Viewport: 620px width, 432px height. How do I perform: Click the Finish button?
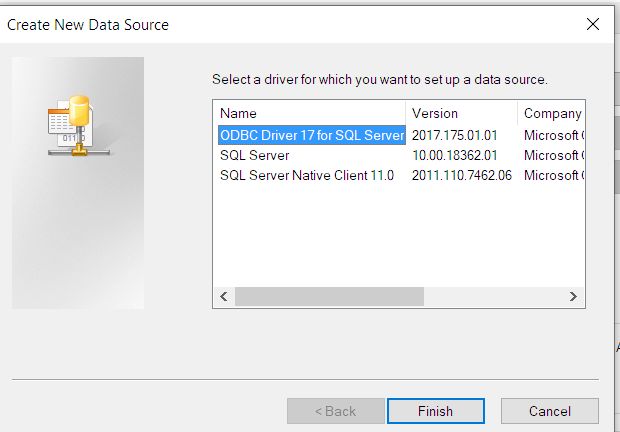coord(436,411)
